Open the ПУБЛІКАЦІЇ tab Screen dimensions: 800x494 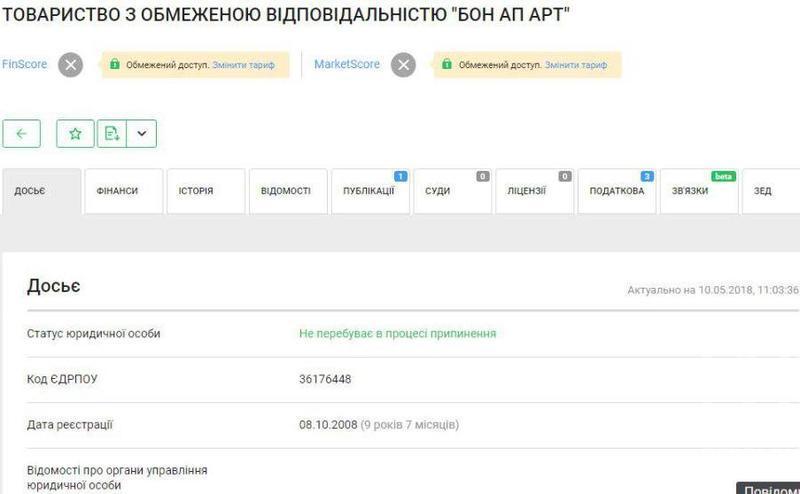pyautogui.click(x=370, y=191)
